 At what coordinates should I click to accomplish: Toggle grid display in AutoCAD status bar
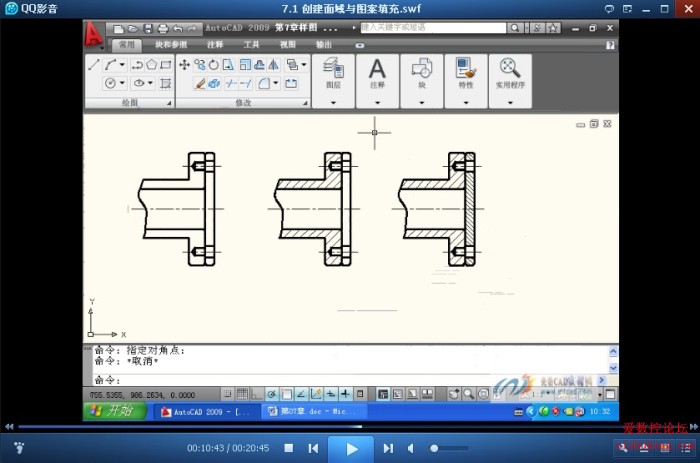tap(242, 394)
